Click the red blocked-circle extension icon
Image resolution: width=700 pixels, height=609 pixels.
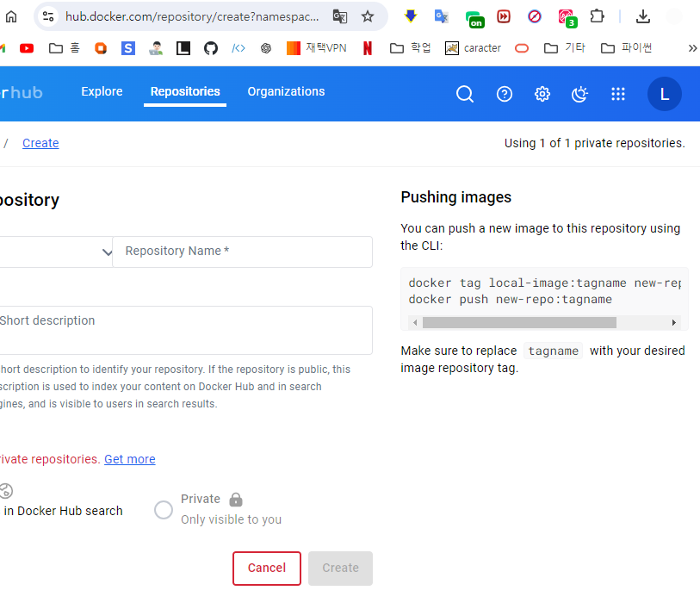535,17
